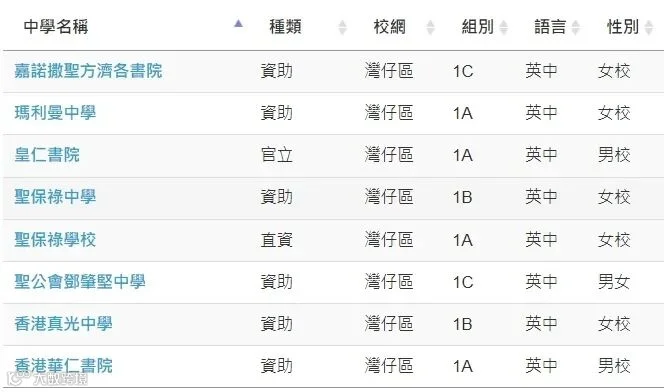Viewport: 664px width, 392px height.
Task: Sort table by 組別 column header
Action: [x=478, y=27]
